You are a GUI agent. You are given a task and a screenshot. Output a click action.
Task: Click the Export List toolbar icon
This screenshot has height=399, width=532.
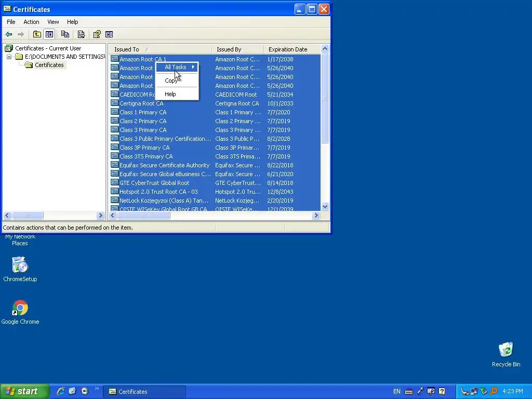(81, 34)
